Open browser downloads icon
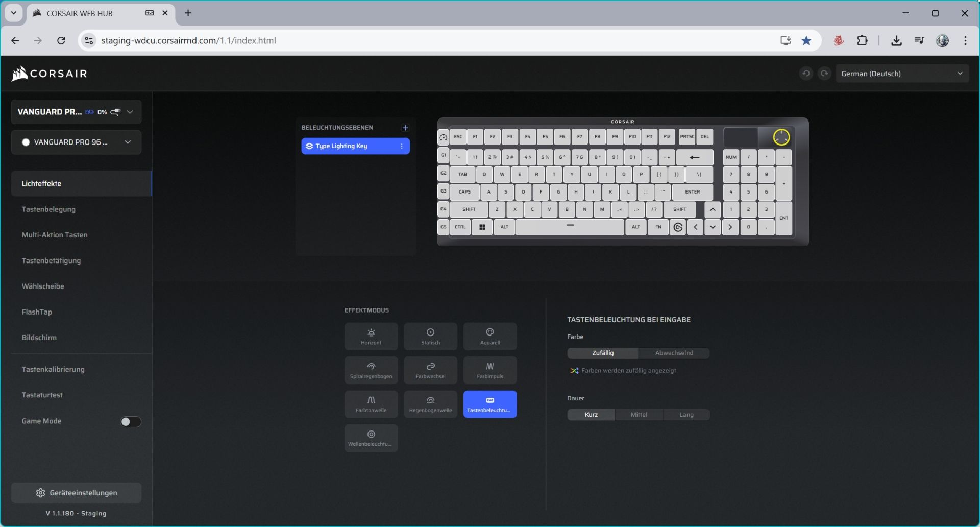The height and width of the screenshot is (527, 980). click(x=896, y=41)
